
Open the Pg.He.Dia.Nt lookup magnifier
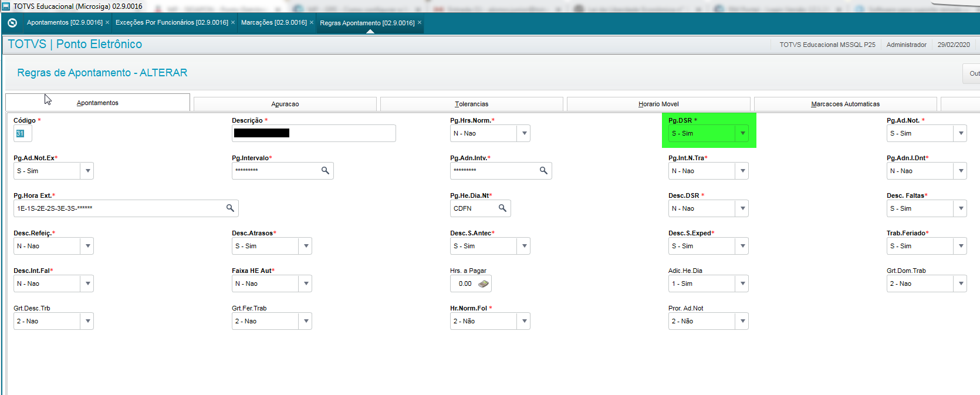click(x=502, y=208)
